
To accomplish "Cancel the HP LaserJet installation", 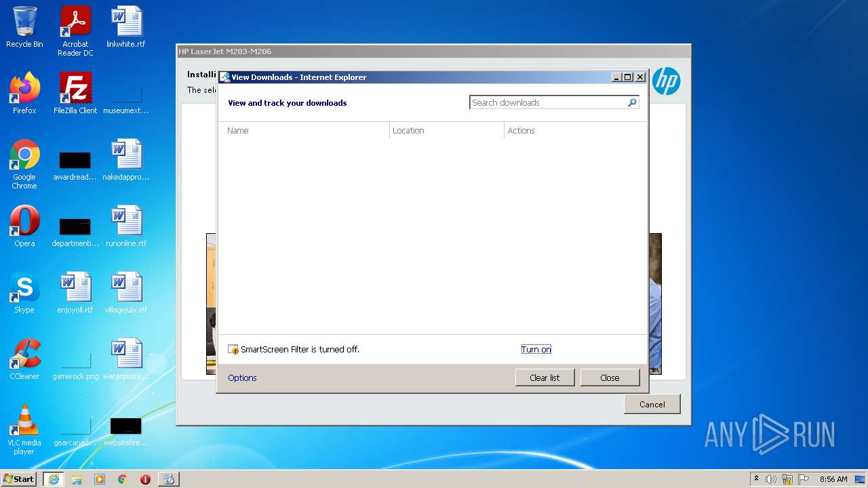I will 652,404.
